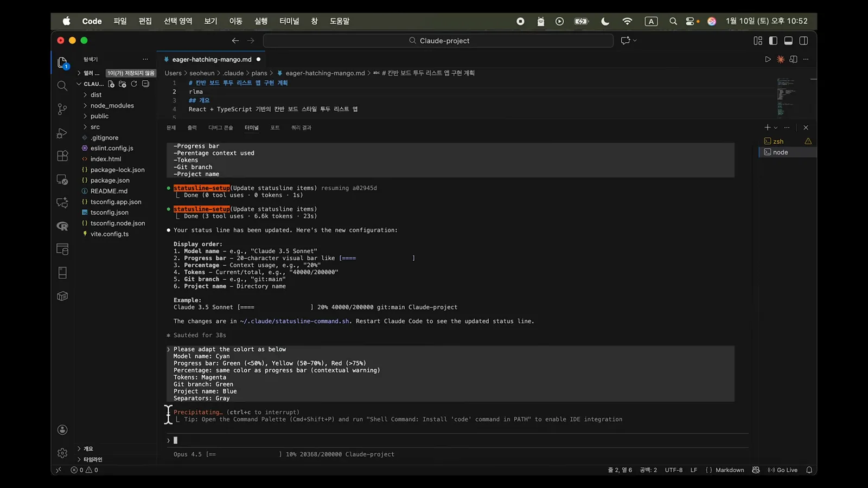The width and height of the screenshot is (868, 488).
Task: Click the New File icon in explorer
Action: click(x=111, y=84)
